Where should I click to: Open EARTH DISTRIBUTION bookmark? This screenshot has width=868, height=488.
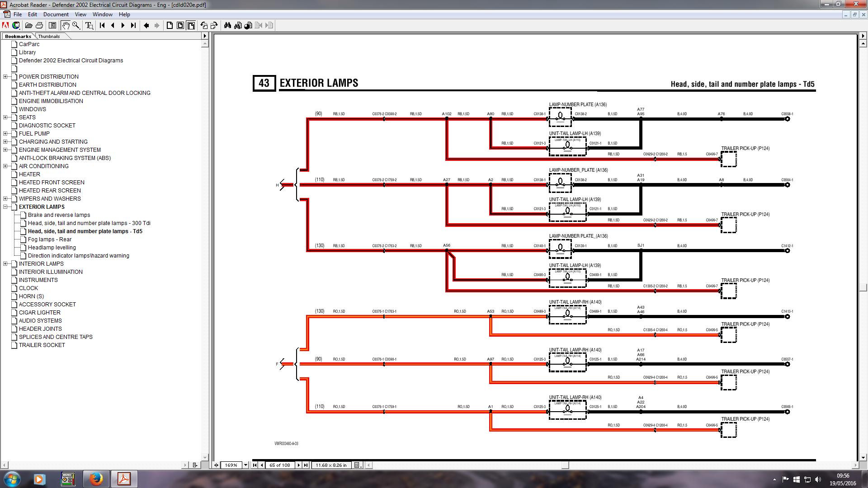tap(47, 85)
